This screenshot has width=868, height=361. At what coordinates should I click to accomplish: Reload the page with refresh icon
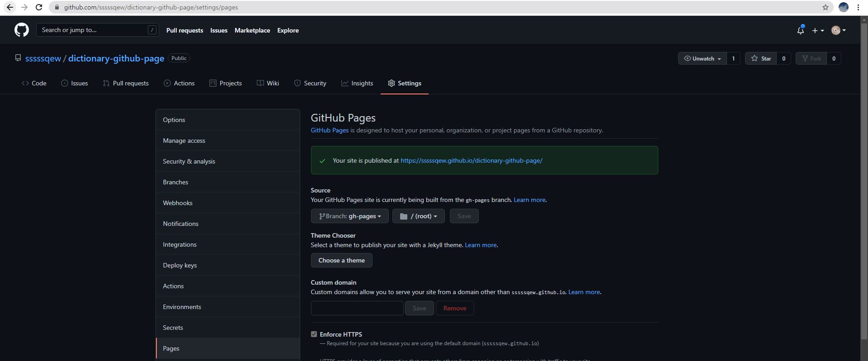[x=39, y=7]
